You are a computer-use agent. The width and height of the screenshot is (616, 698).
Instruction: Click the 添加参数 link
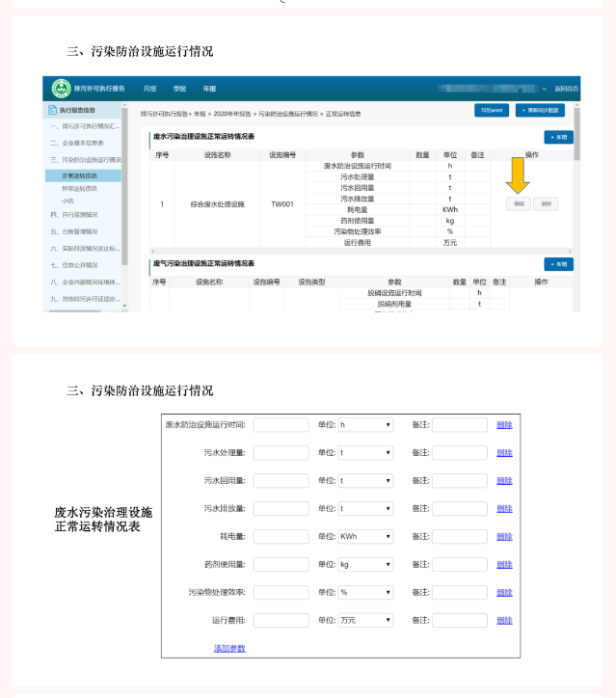point(229,649)
